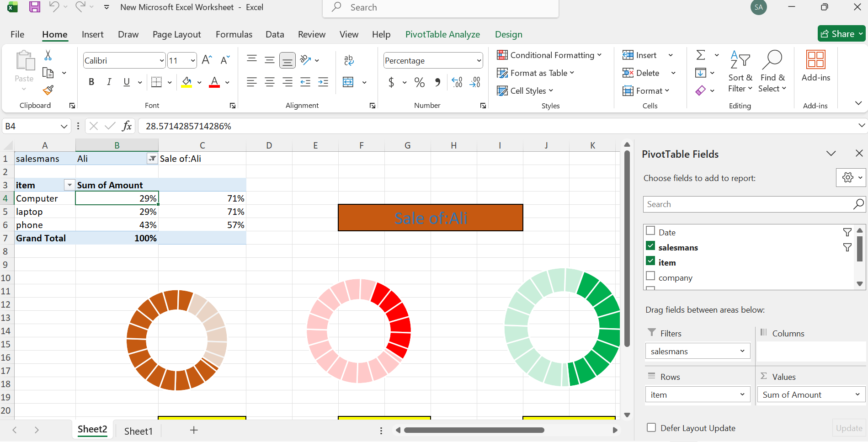Open the Add-ins icon

815,66
